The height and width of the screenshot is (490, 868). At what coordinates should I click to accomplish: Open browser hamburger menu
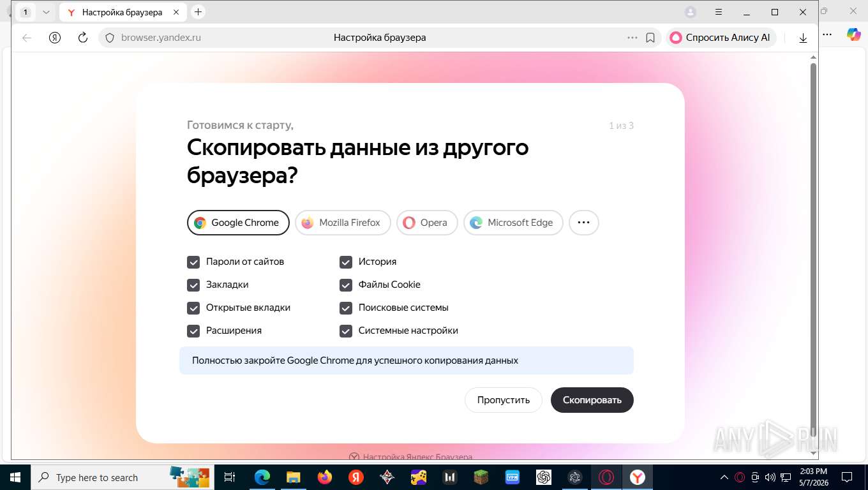(719, 12)
